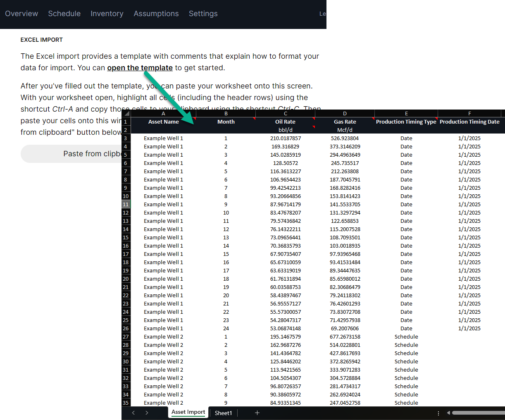Click the previous sheet navigation arrow
Image resolution: width=505 pixels, height=420 pixels.
click(x=133, y=413)
